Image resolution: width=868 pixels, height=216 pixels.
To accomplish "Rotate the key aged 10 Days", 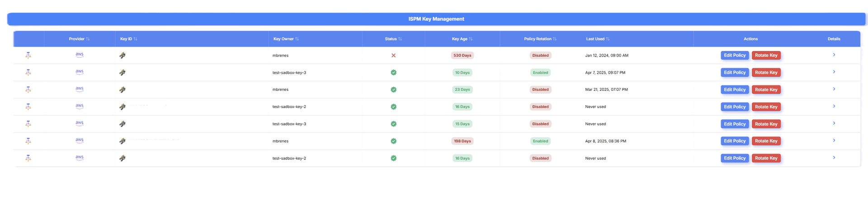I will coord(766,72).
